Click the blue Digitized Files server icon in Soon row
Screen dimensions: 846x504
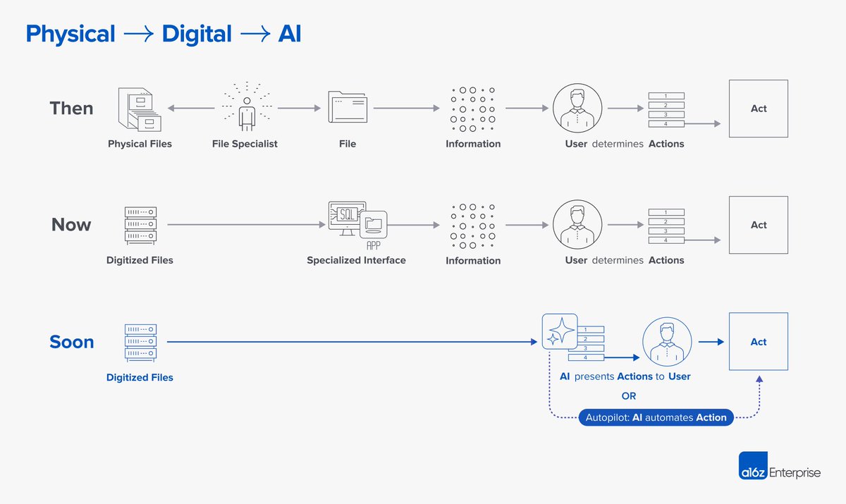[x=140, y=342]
